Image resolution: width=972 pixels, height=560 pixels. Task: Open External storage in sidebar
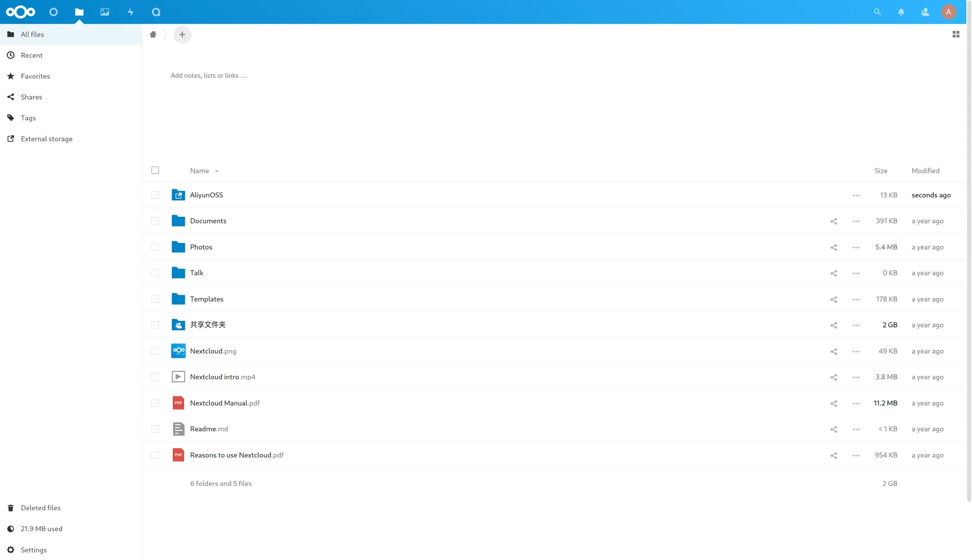tap(47, 139)
